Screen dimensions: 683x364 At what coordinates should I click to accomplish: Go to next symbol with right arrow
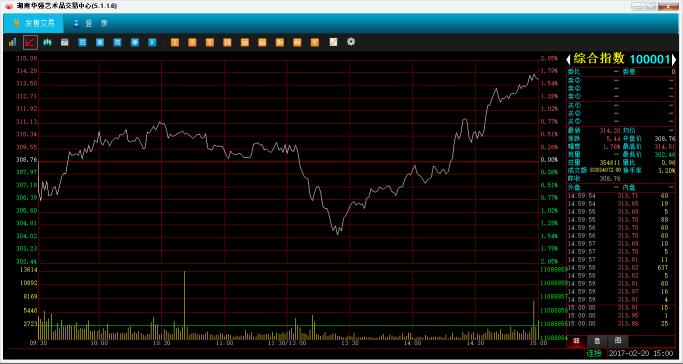pyautogui.click(x=673, y=59)
